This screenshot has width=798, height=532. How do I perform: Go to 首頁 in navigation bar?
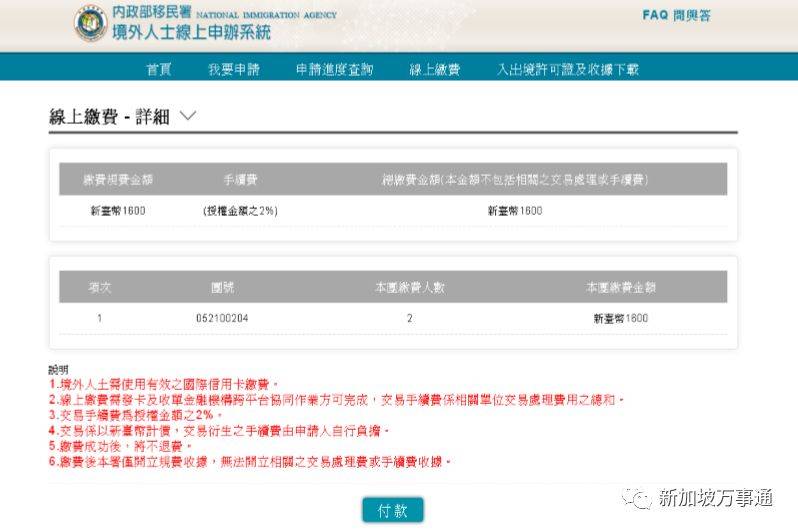(158, 69)
